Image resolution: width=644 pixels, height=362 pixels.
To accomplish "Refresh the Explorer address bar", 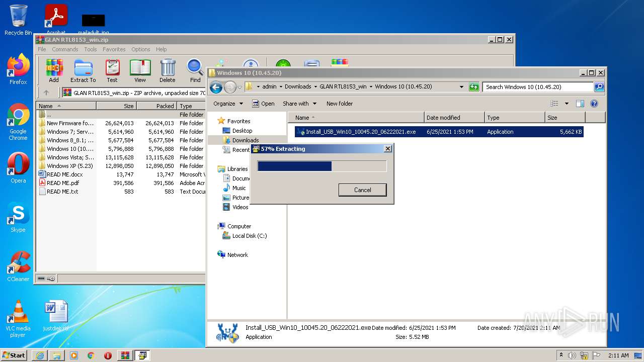I will tap(474, 87).
